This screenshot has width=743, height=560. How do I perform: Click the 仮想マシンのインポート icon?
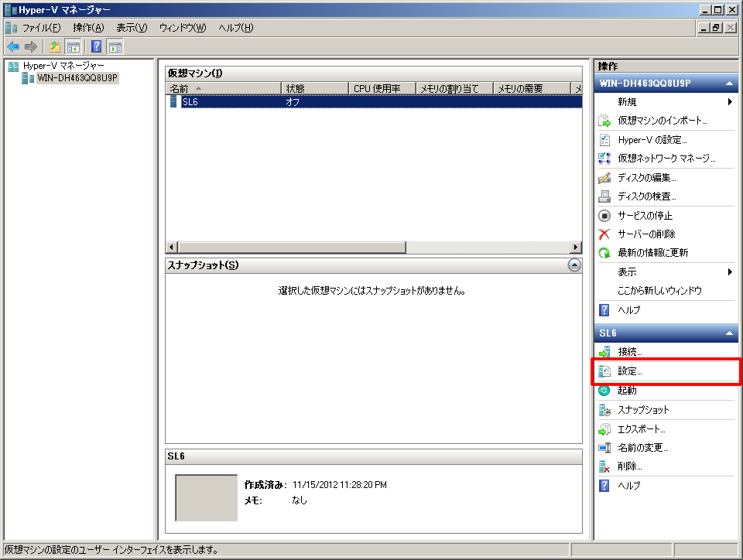(604, 121)
